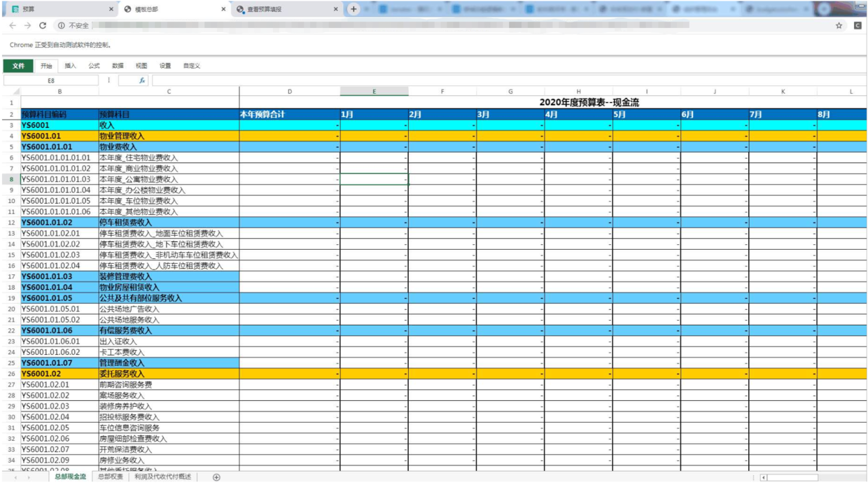This screenshot has height=492, width=868.
Task: Select the 利润及代收代付概述 sheet tab
Action: (x=162, y=477)
